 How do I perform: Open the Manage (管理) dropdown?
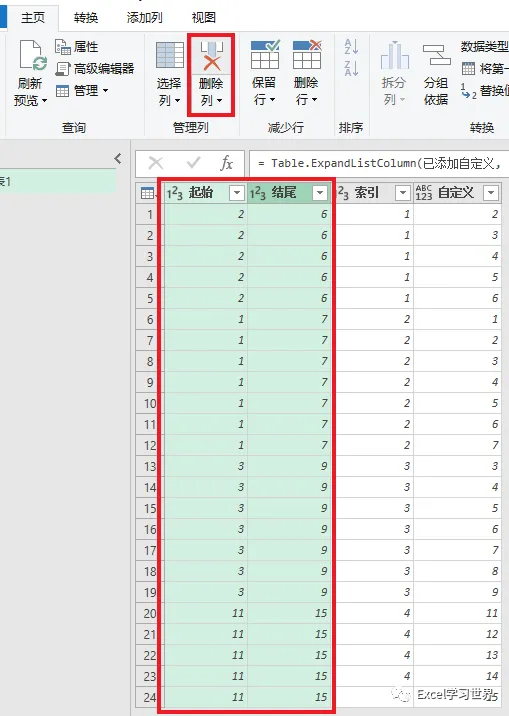pyautogui.click(x=82, y=90)
